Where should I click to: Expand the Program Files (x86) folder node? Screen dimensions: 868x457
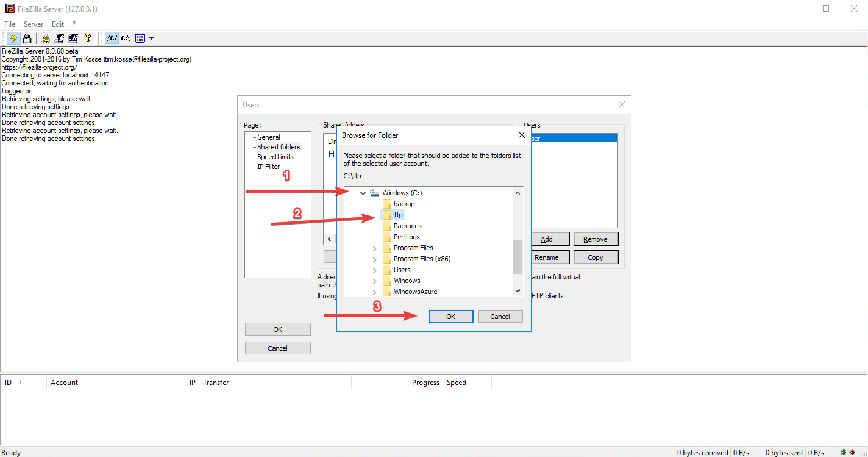(x=374, y=259)
